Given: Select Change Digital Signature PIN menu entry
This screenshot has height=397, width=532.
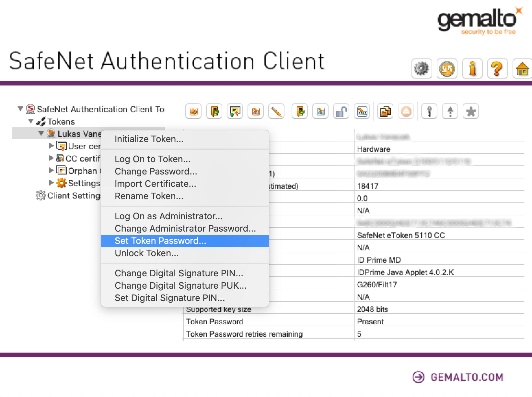Looking at the screenshot, I should (x=179, y=273).
